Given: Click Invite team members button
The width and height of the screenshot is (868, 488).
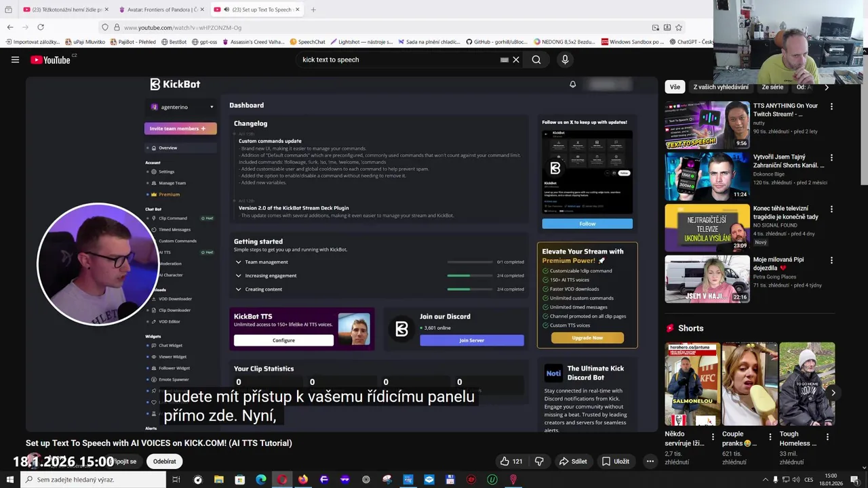Looking at the screenshot, I should (180, 129).
